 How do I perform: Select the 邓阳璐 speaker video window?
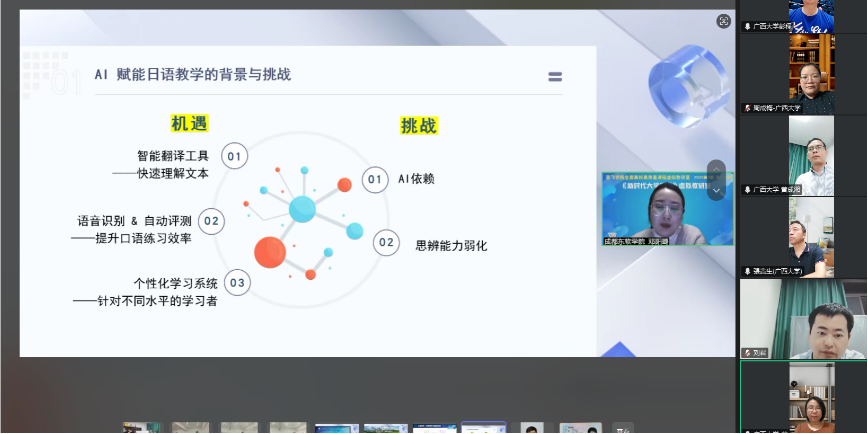pos(667,209)
